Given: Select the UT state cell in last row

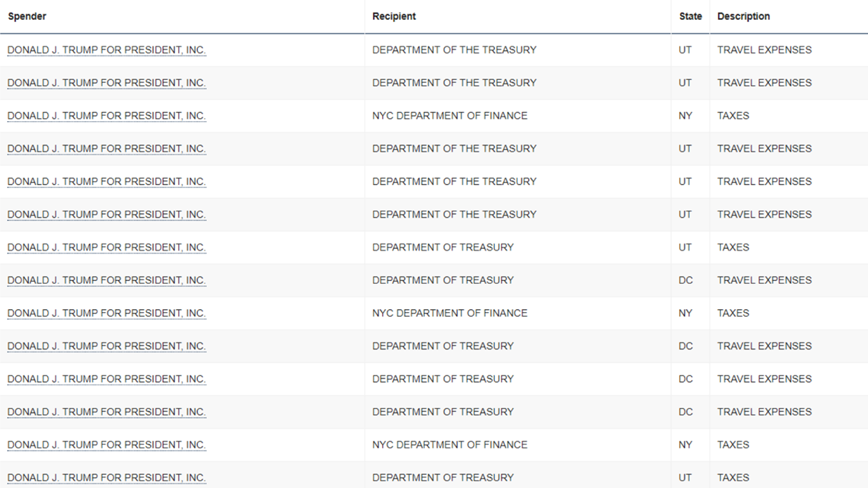Looking at the screenshot, I should pos(685,477).
